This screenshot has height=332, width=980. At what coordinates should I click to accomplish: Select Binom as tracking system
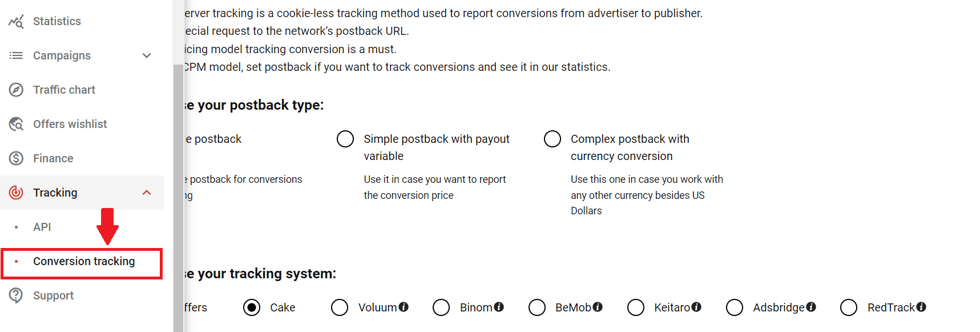point(441,307)
